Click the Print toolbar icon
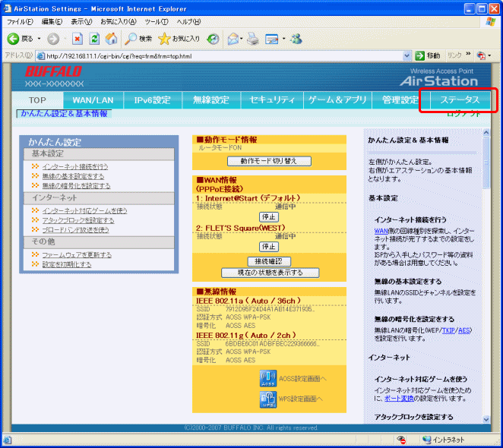This screenshot has height=448, width=503. click(253, 39)
